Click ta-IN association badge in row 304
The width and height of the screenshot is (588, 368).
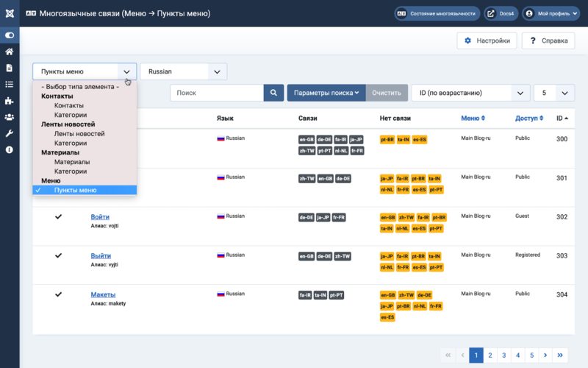tap(320, 295)
